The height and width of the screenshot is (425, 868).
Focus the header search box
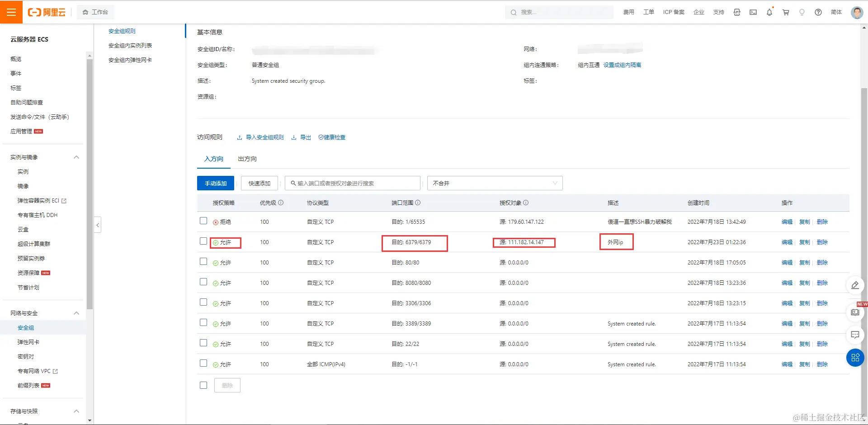pos(559,12)
